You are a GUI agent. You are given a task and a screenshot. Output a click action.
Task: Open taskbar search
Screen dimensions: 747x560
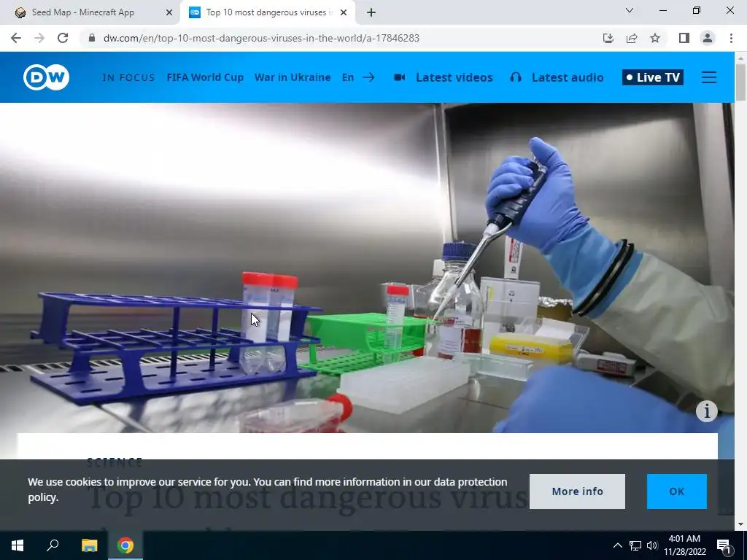[x=53, y=545]
